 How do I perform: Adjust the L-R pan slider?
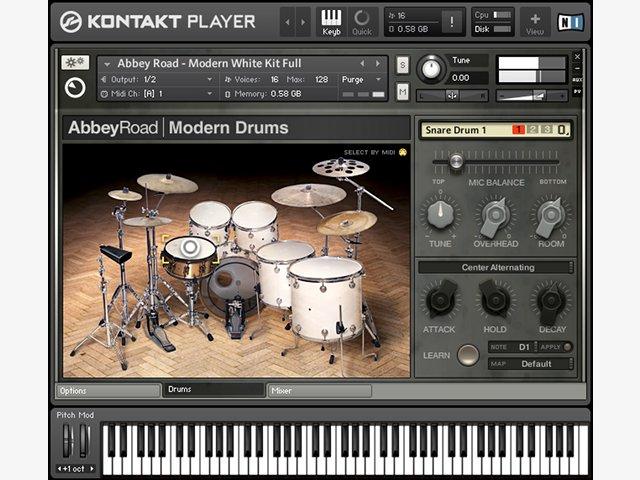point(452,96)
